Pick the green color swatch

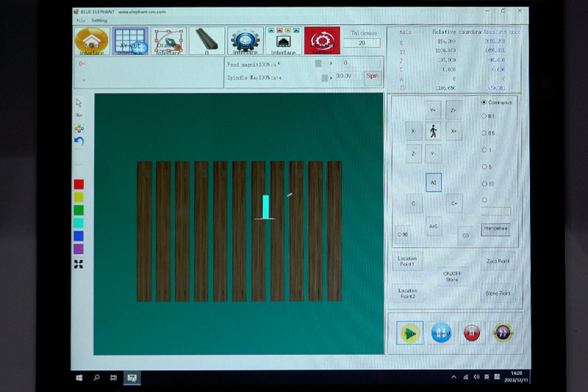pos(79,210)
